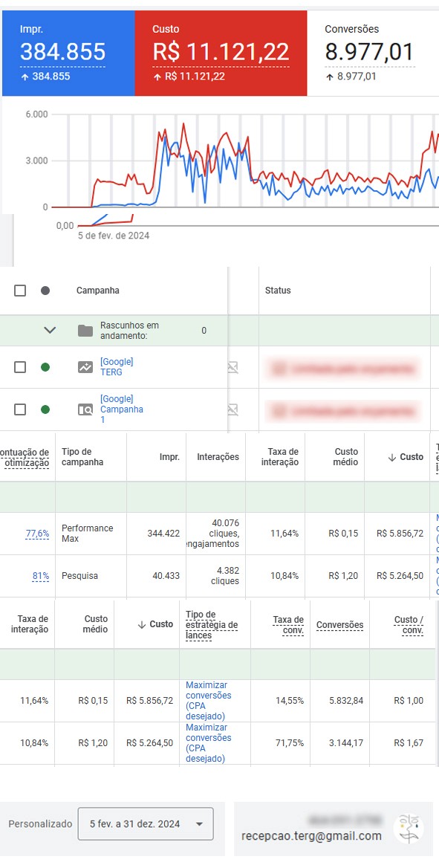
Task: Click the 14,55% conversion rate cell
Action: point(290,701)
